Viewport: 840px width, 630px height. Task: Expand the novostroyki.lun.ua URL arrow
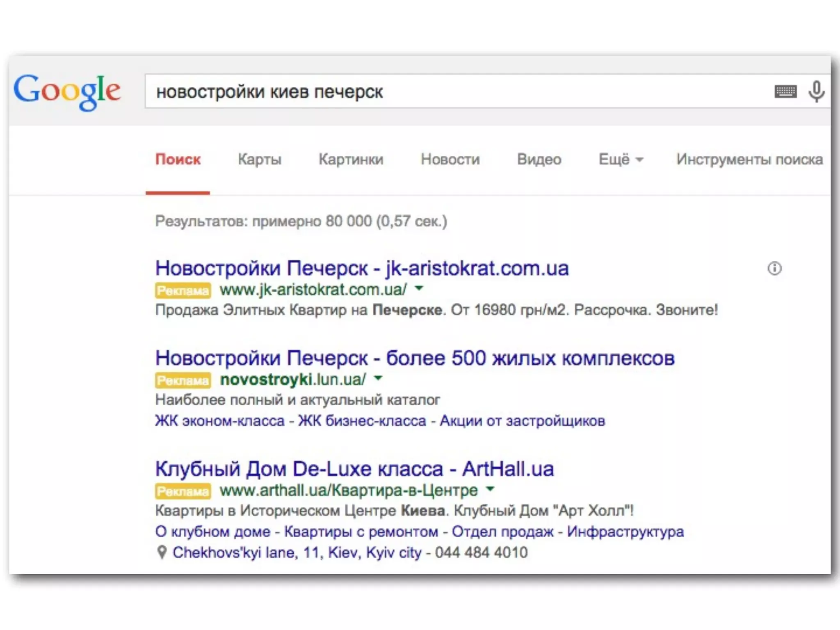point(378,378)
